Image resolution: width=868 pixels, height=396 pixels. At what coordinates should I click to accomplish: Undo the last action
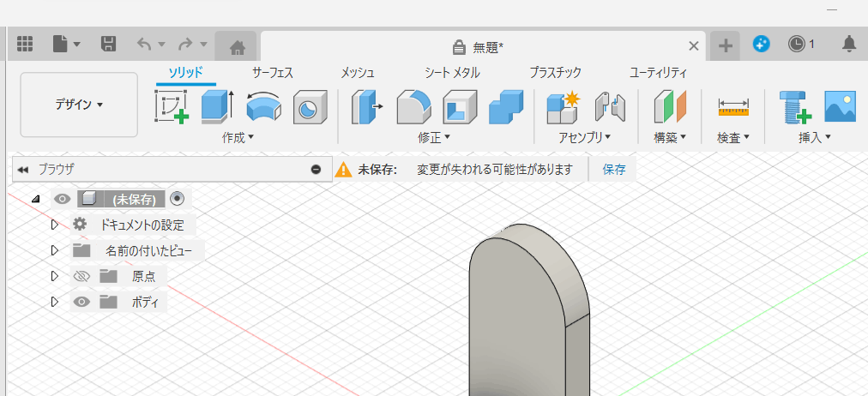coord(144,44)
